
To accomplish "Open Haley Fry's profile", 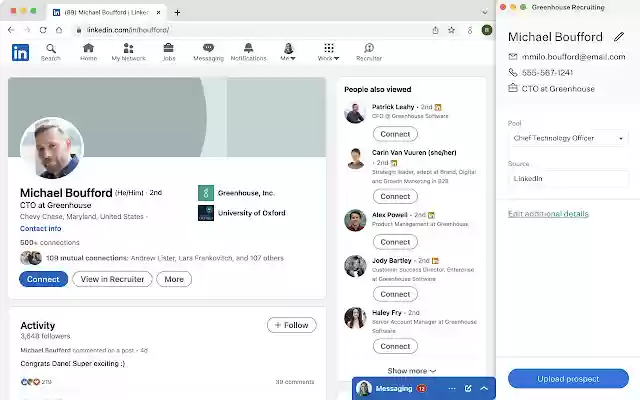I will tap(387, 313).
